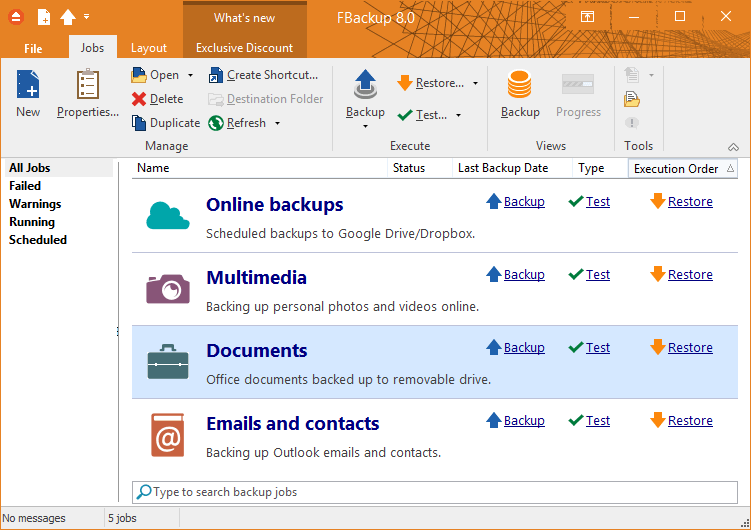751x530 pixels.
Task: Switch to the Jobs ribbon tab
Action: pos(92,48)
